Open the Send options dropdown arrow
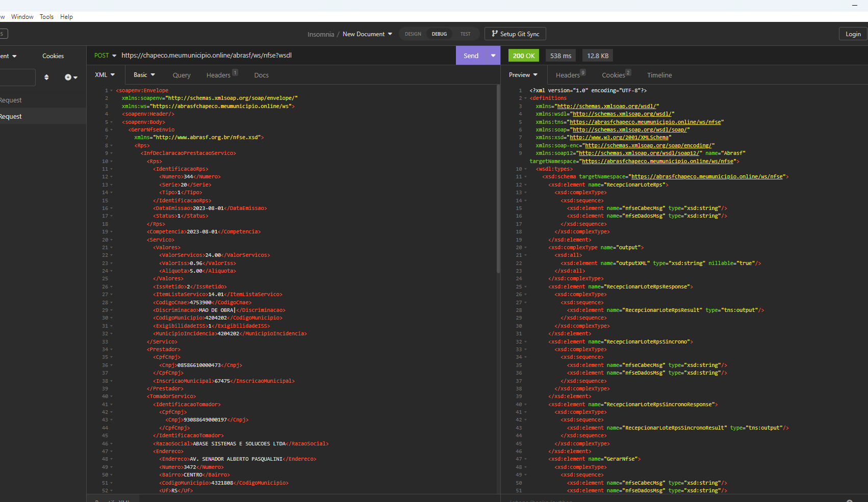Image resolution: width=868 pixels, height=502 pixels. tap(493, 56)
